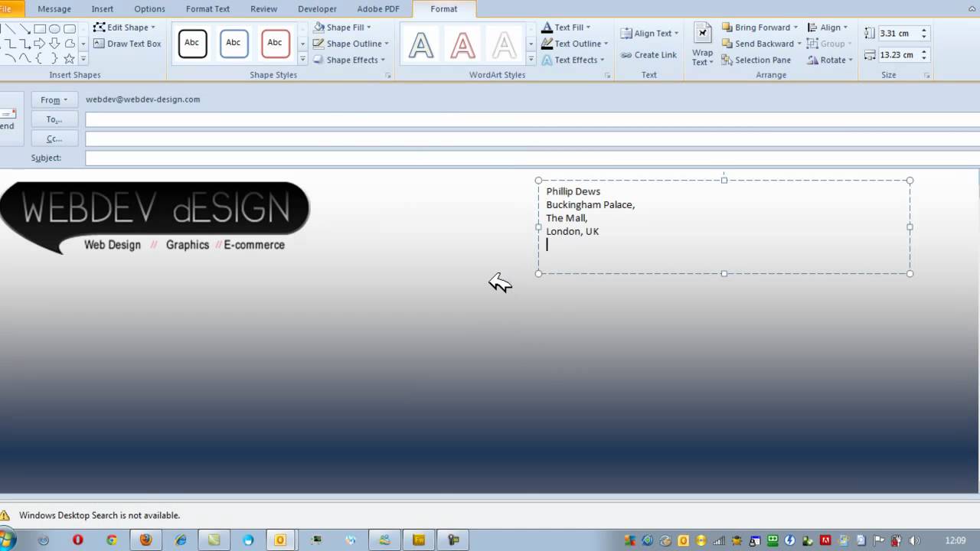
Task: Open the Align Text dropdown
Action: pyautogui.click(x=650, y=33)
